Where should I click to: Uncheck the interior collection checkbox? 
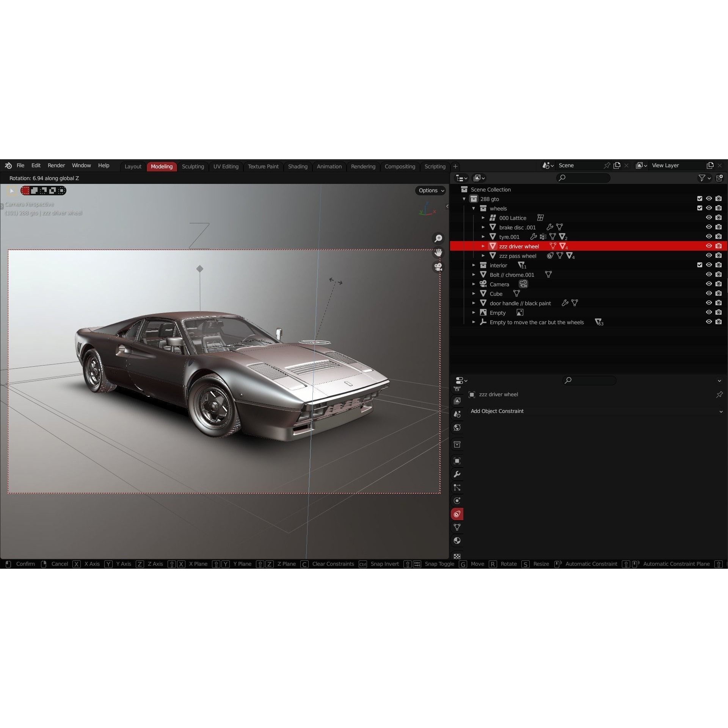click(x=700, y=265)
